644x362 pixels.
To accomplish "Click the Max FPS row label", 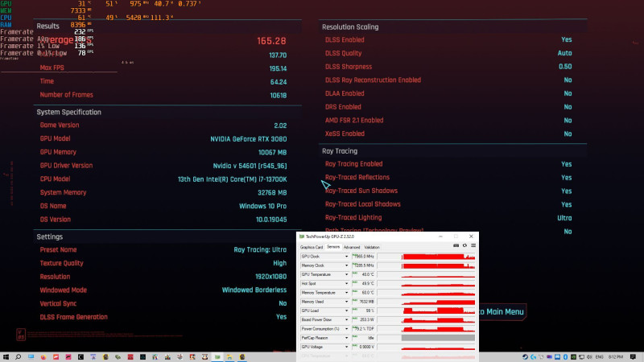I will click(52, 68).
